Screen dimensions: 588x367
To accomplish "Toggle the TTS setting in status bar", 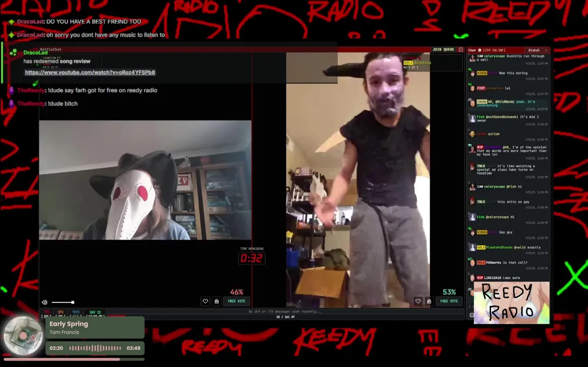I will click(x=46, y=313).
